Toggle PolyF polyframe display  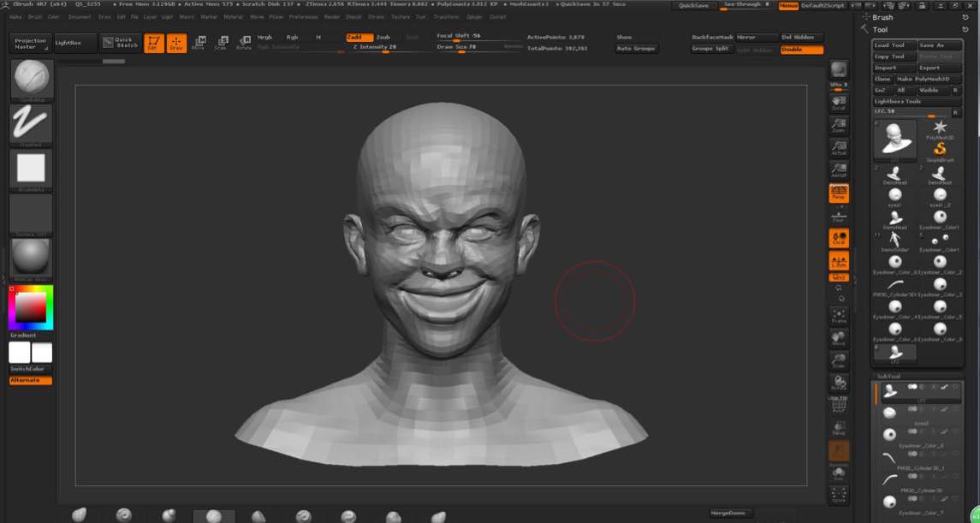click(839, 405)
